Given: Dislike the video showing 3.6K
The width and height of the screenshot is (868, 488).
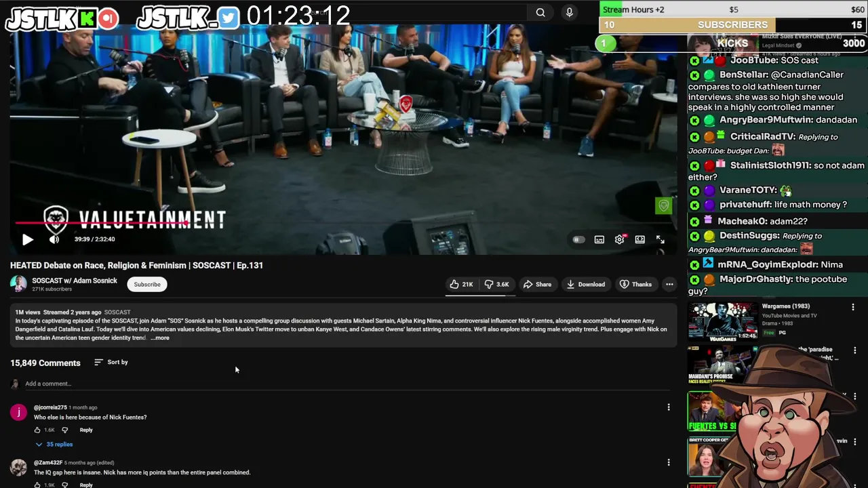Looking at the screenshot, I should [x=496, y=285].
